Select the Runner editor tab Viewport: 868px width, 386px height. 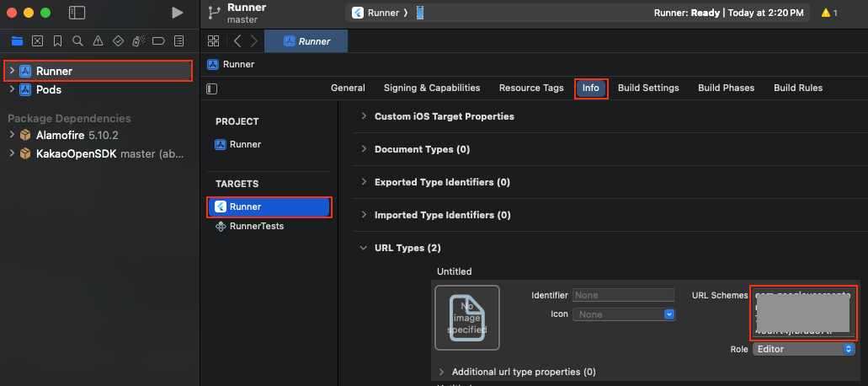306,41
